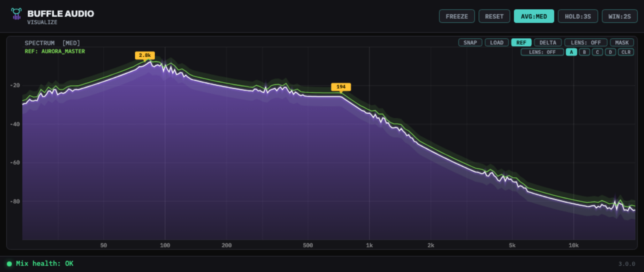This screenshot has width=644, height=272.
Task: Click LOAD to load a reference
Action: [497, 43]
